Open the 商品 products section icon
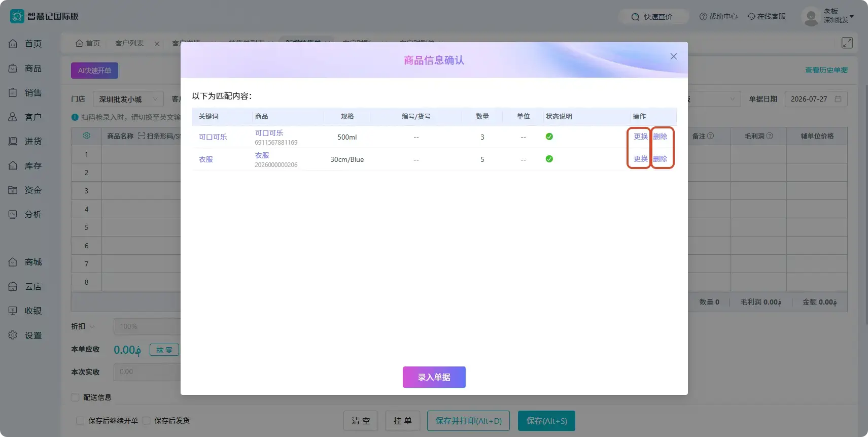Screen dimensions: 868x437 pyautogui.click(x=13, y=68)
